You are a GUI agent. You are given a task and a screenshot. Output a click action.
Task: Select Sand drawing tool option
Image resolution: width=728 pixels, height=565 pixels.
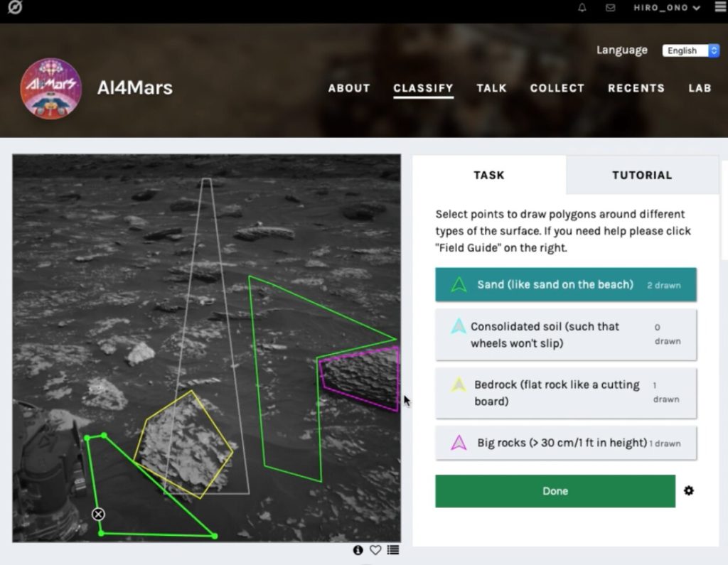coord(565,284)
